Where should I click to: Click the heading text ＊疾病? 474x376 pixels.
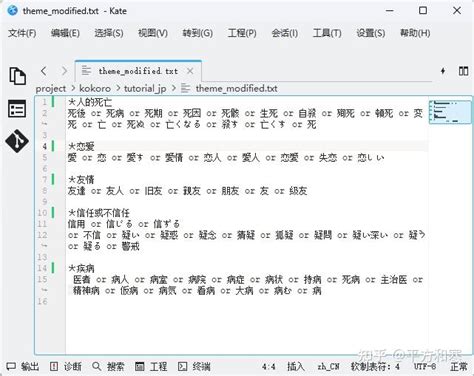[x=81, y=268]
